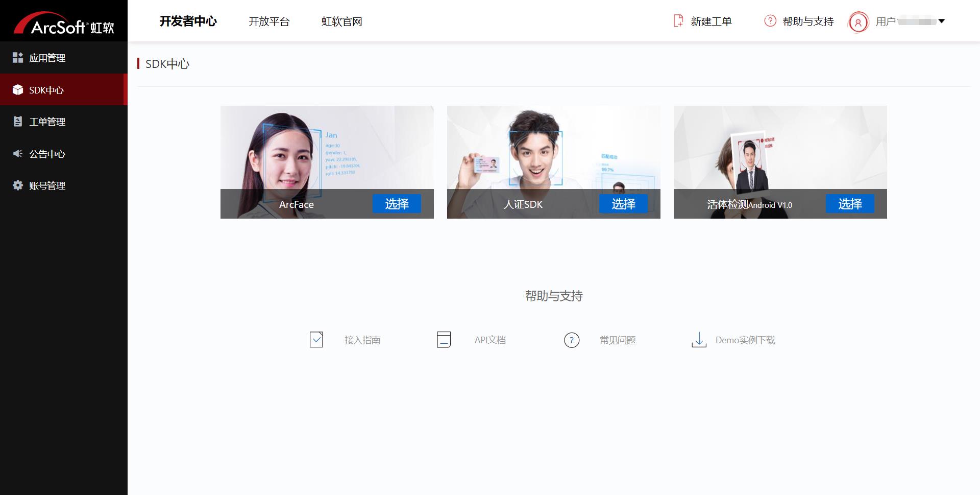Click the 账号管理 gear icon
The image size is (980, 495).
[18, 185]
